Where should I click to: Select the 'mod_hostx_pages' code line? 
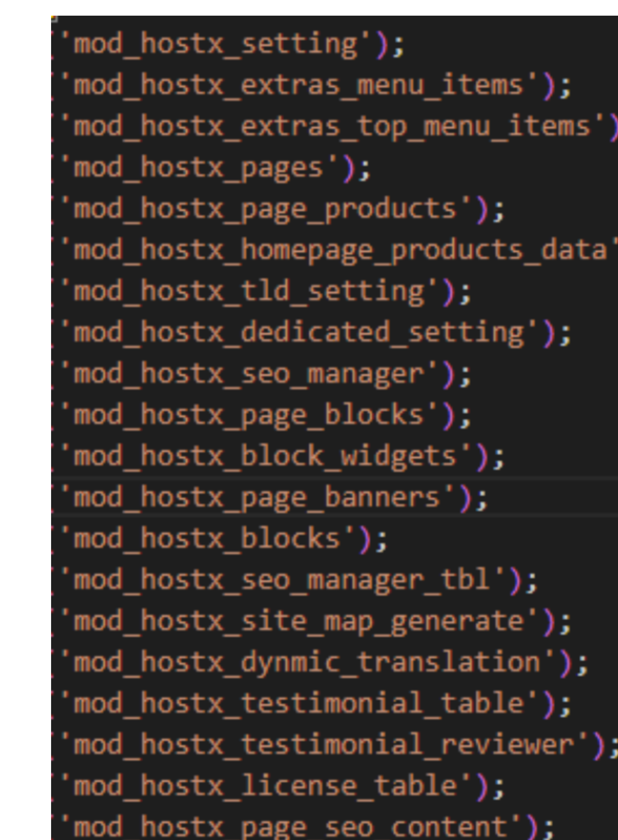point(198,168)
